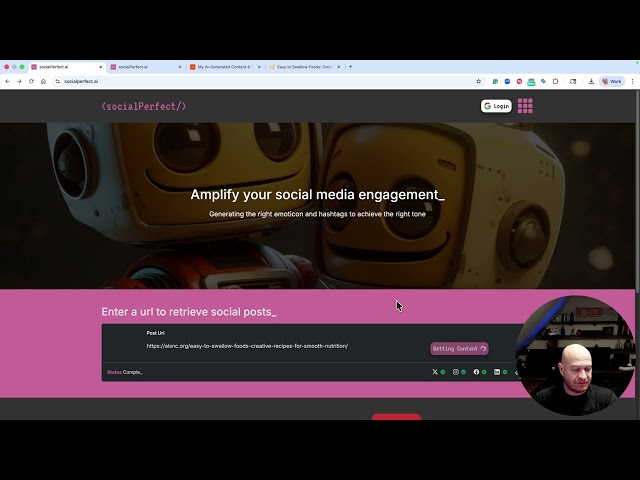
Task: Click the green extension icon in toolbar
Action: [x=495, y=81]
